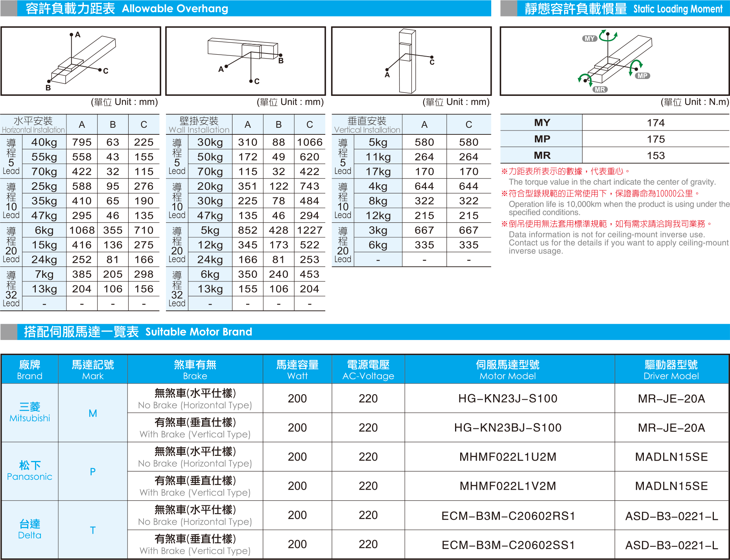Click motor model ECM-B3M-C20602RS1
This screenshot has width=730, height=560.
pyautogui.click(x=507, y=516)
